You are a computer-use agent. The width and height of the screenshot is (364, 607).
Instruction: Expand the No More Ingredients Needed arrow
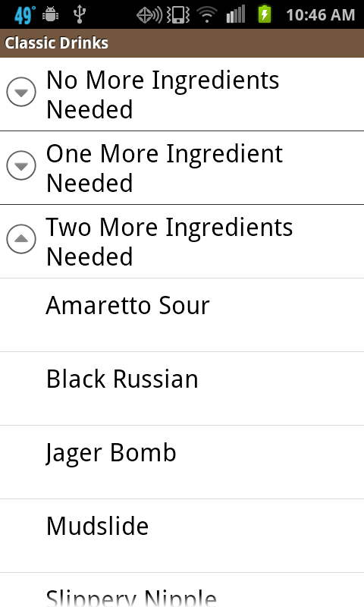click(21, 92)
